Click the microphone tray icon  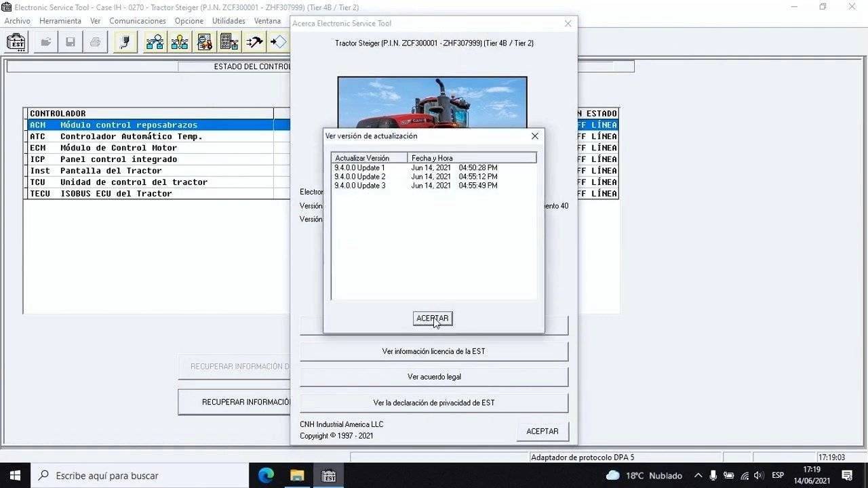[713, 475]
